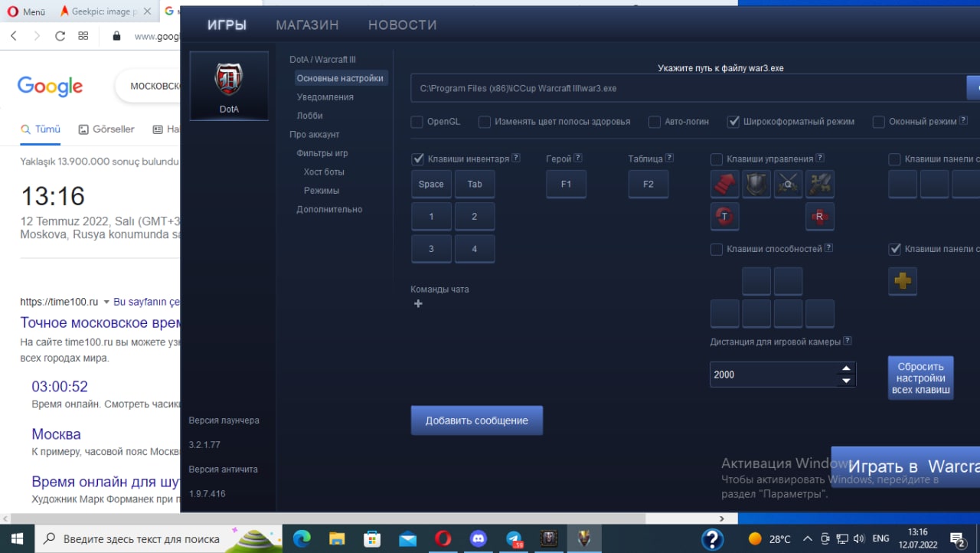
Task: Launch Telegram from the taskbar
Action: point(513,538)
